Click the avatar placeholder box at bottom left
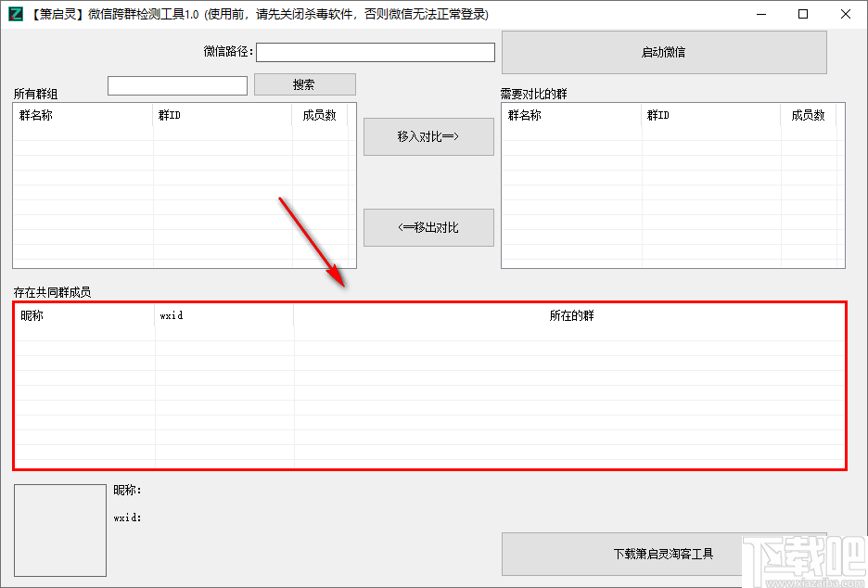 [59, 529]
